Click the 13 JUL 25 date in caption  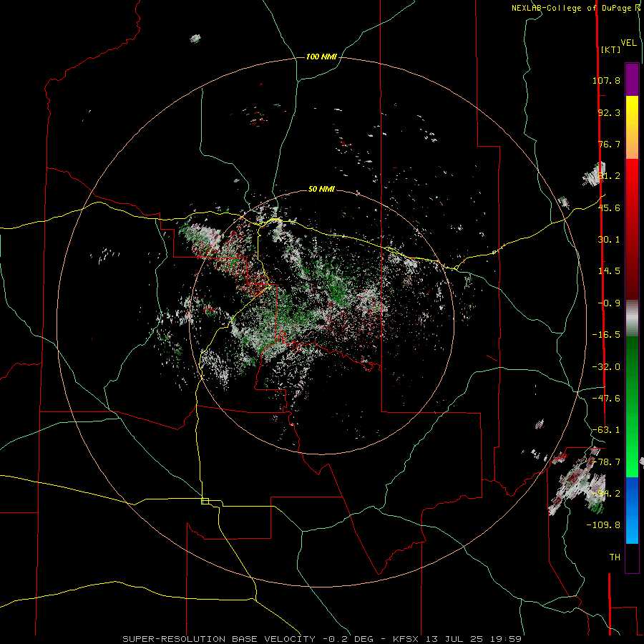[457, 639]
